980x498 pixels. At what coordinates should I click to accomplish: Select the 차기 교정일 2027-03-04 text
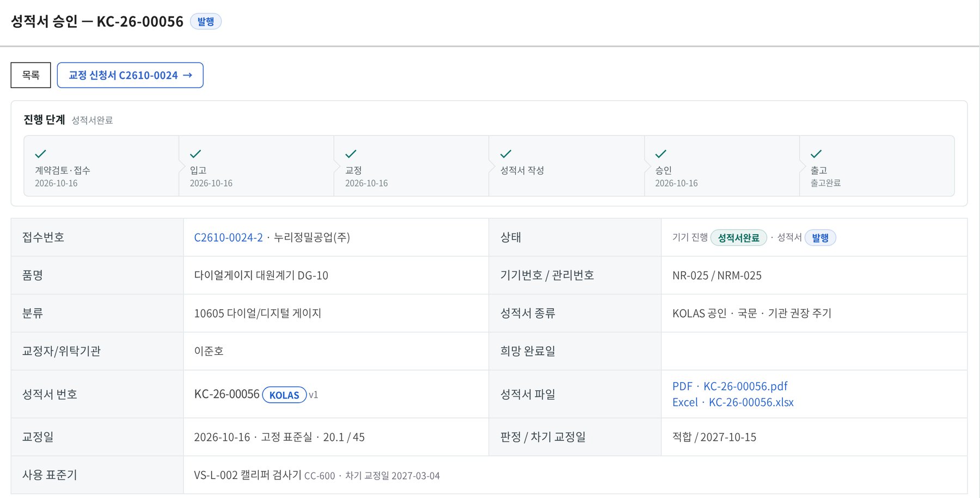pos(393,476)
